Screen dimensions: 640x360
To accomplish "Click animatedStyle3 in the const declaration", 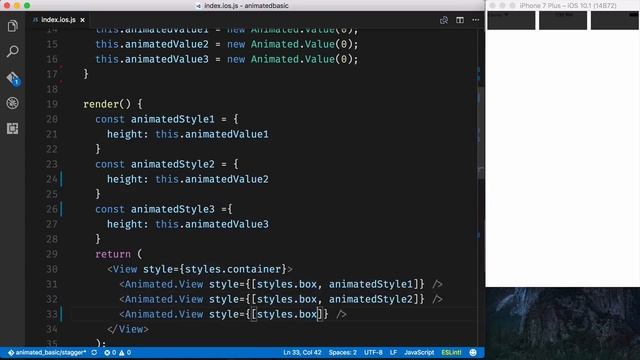I will 173,209.
